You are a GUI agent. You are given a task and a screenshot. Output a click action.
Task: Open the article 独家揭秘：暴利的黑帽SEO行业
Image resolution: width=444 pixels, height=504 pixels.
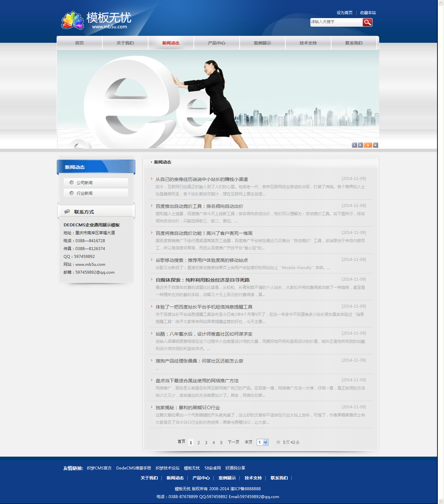pos(188,408)
